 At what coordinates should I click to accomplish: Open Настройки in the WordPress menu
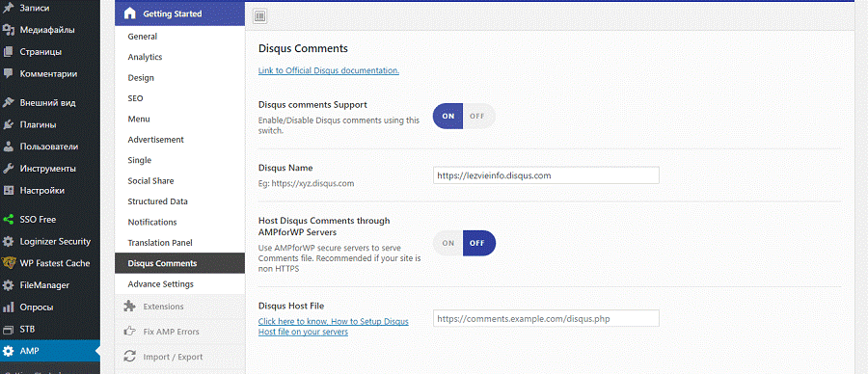[x=50, y=190]
